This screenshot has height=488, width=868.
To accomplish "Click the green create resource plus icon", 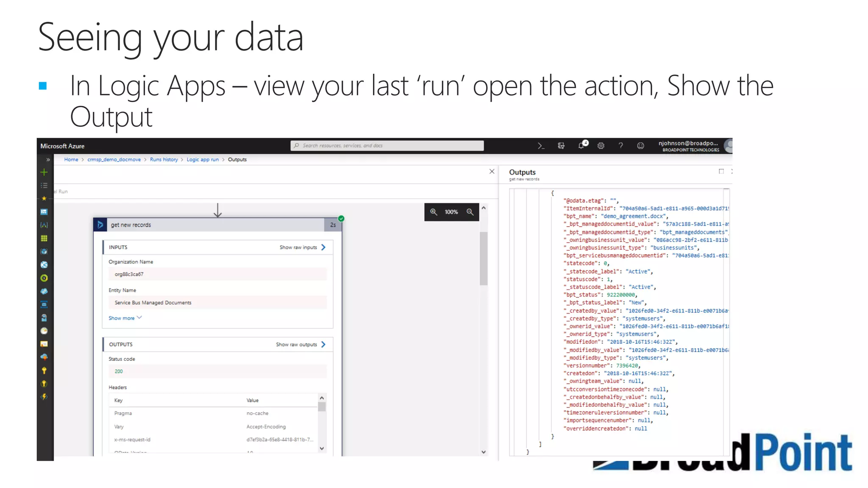I will pos(44,172).
